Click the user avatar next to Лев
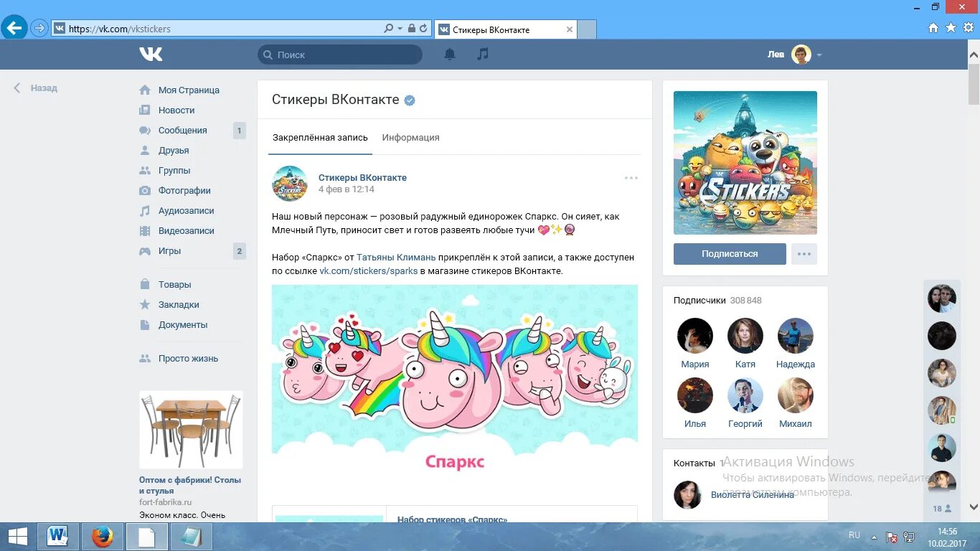980x551 pixels. click(801, 55)
